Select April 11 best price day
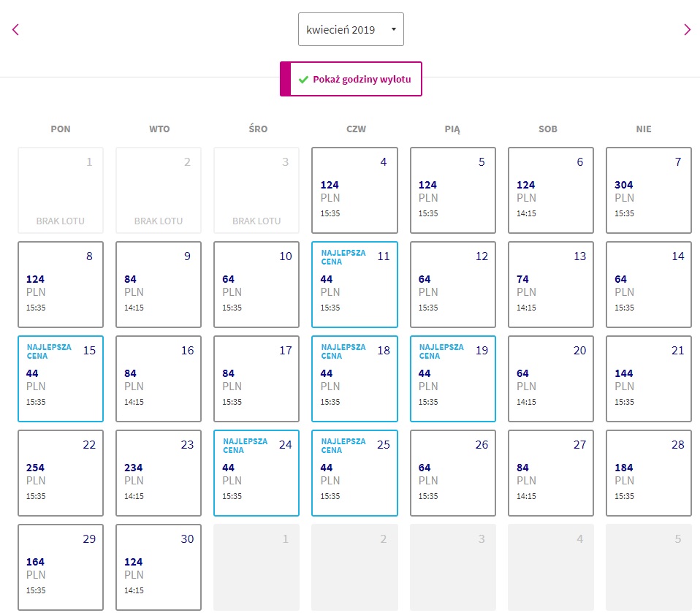The image size is (700, 613). point(354,284)
